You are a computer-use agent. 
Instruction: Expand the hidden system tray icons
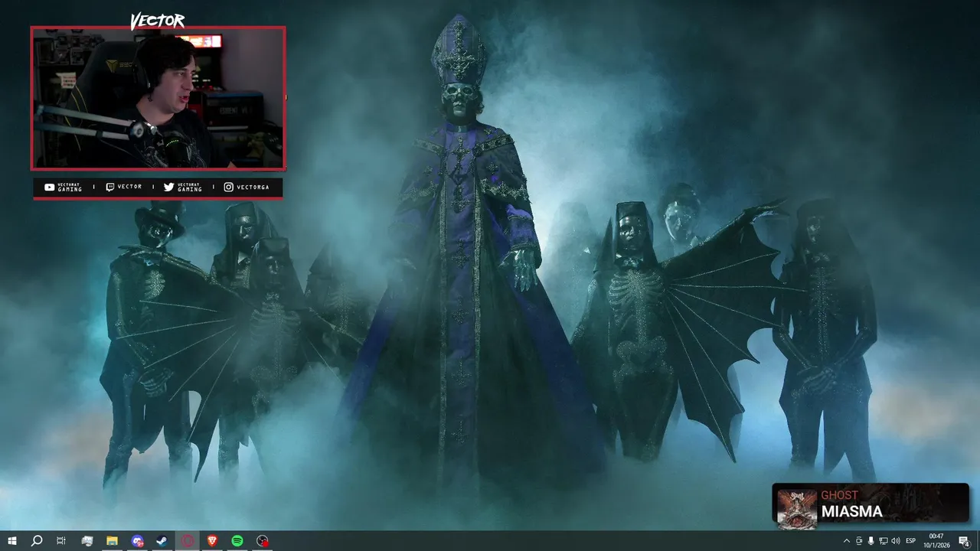coord(846,541)
